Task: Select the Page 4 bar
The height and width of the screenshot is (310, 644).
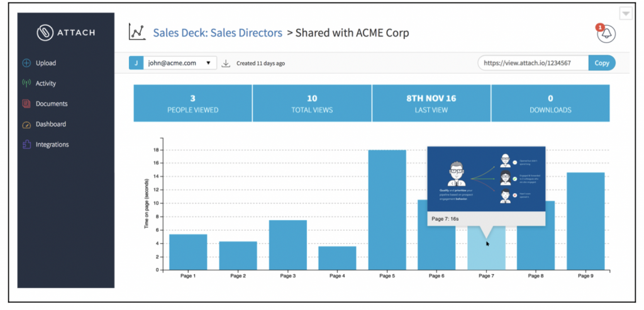Action: (x=337, y=258)
